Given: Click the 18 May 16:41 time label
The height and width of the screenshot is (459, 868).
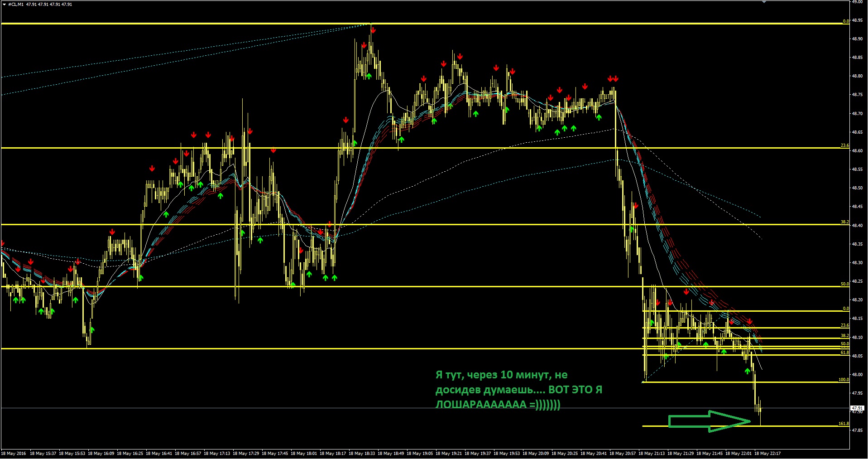Looking at the screenshot, I should coord(159,454).
